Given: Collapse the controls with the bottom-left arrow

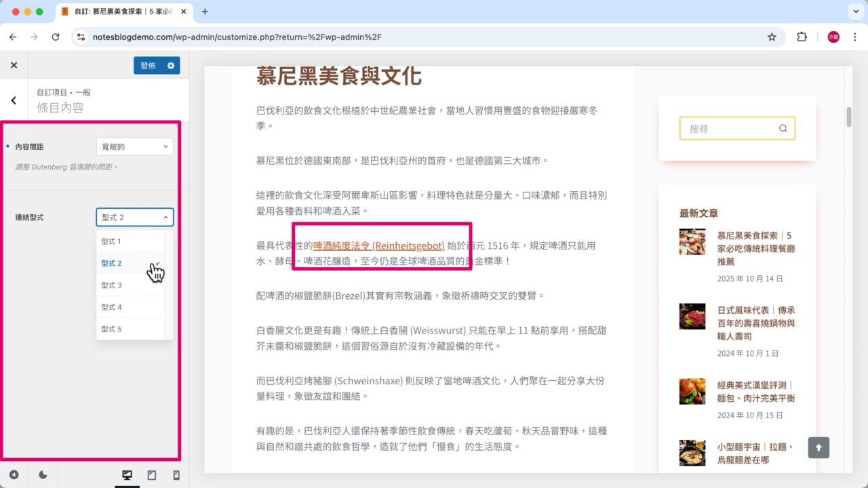Looking at the screenshot, I should coord(14,475).
